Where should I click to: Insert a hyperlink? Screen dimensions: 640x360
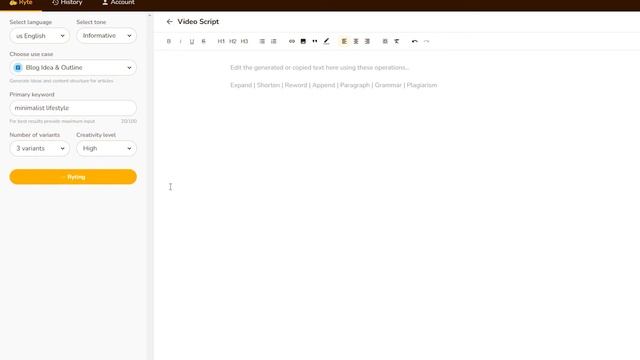(291, 41)
